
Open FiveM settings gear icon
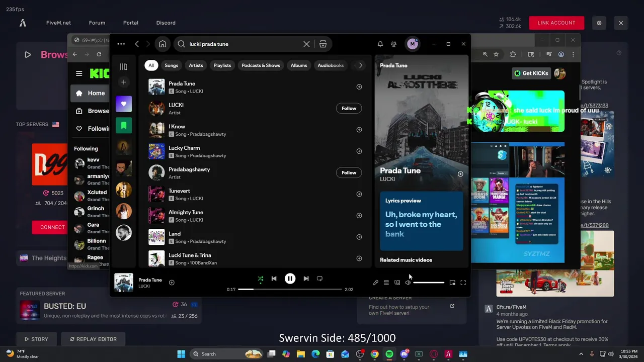[x=599, y=23]
